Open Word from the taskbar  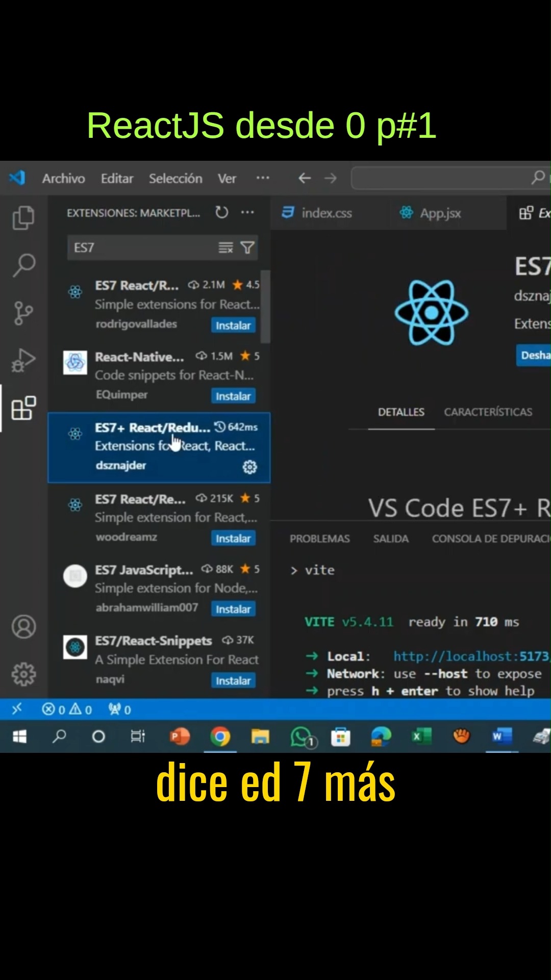tap(502, 736)
